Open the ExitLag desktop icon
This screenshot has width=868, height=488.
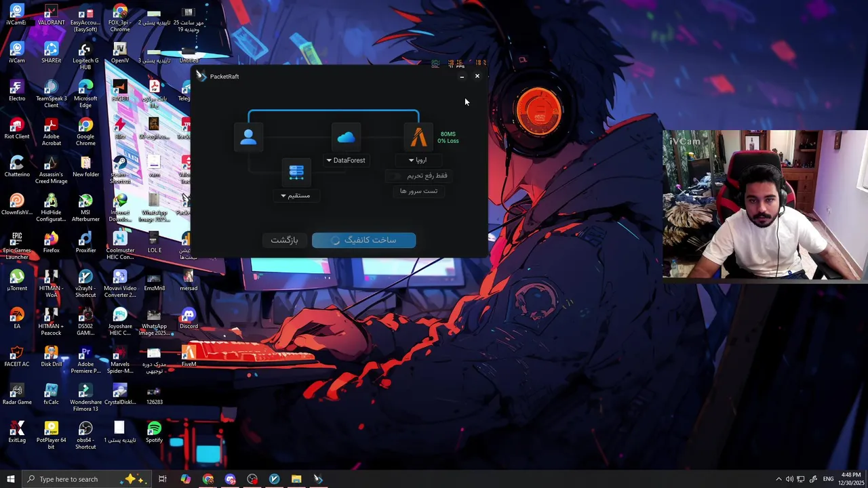[x=17, y=433]
